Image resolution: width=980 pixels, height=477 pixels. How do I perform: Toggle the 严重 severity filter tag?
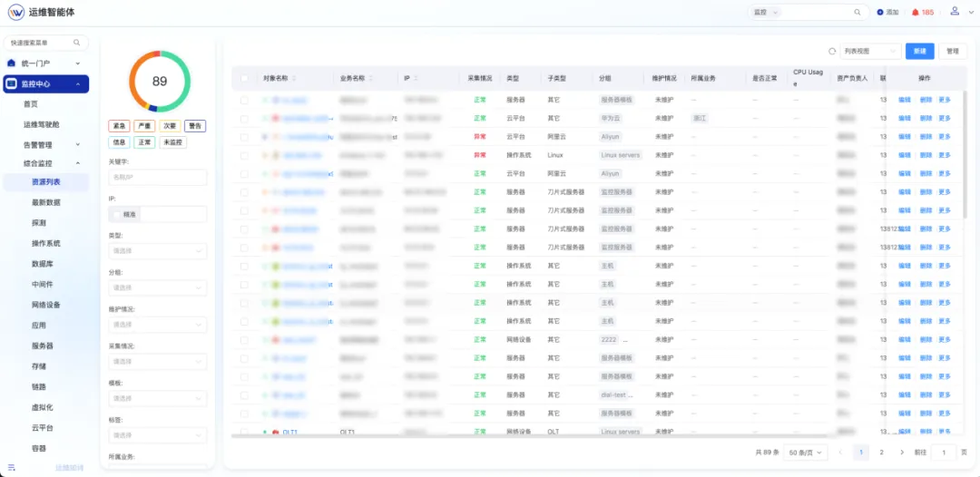click(143, 125)
